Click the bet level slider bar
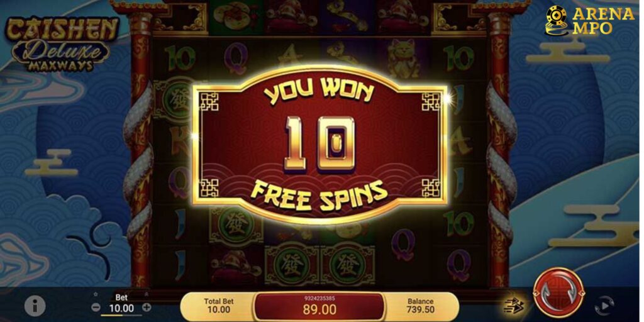Image resolution: width=644 pixels, height=322 pixels. click(x=121, y=316)
